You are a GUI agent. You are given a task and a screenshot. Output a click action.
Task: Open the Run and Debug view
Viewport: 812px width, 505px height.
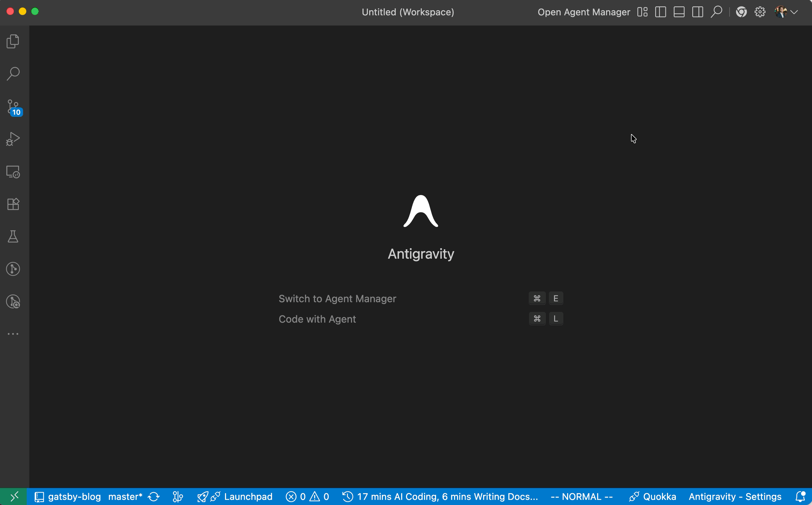(13, 139)
